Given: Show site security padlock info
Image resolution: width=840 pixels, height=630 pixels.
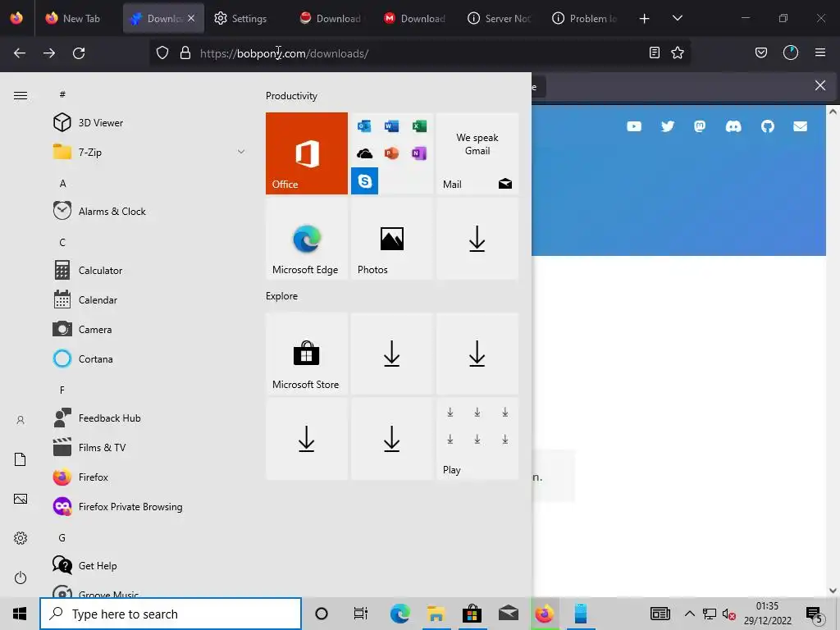Looking at the screenshot, I should pos(185,53).
